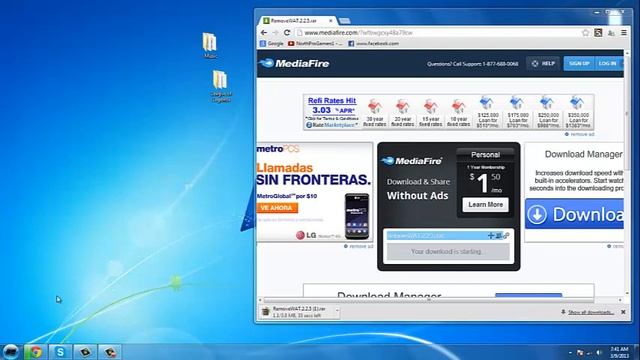Select the second desktop folder
The image size is (640, 360).
220,86
